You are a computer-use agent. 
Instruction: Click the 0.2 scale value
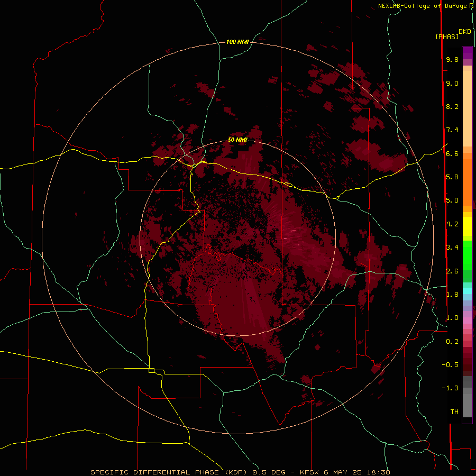tap(452, 342)
